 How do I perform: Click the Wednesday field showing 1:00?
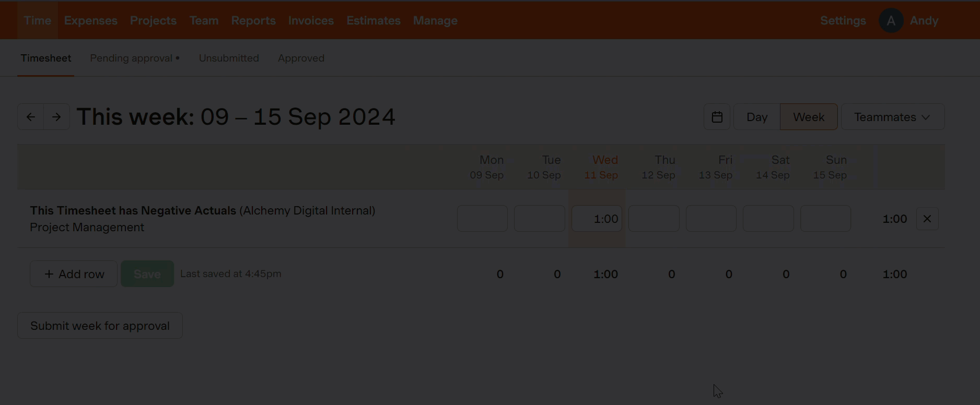[597, 219]
